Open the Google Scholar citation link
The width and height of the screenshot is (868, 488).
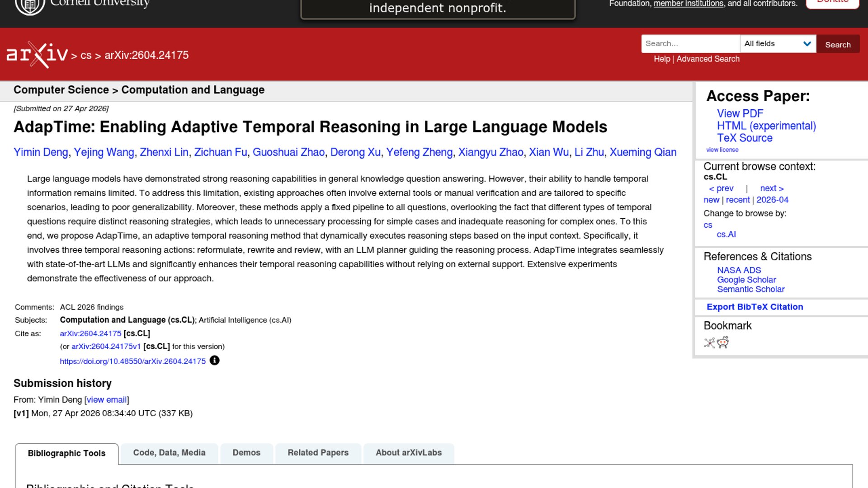click(746, 280)
